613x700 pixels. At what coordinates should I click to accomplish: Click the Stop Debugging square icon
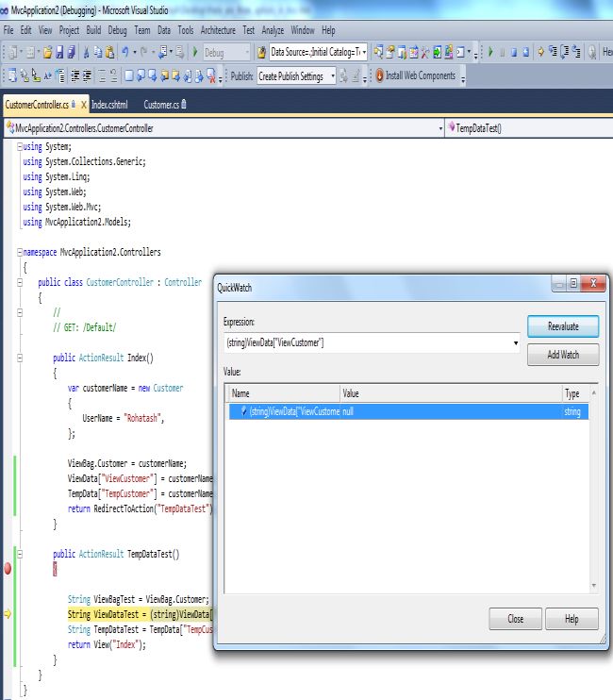pos(514,52)
